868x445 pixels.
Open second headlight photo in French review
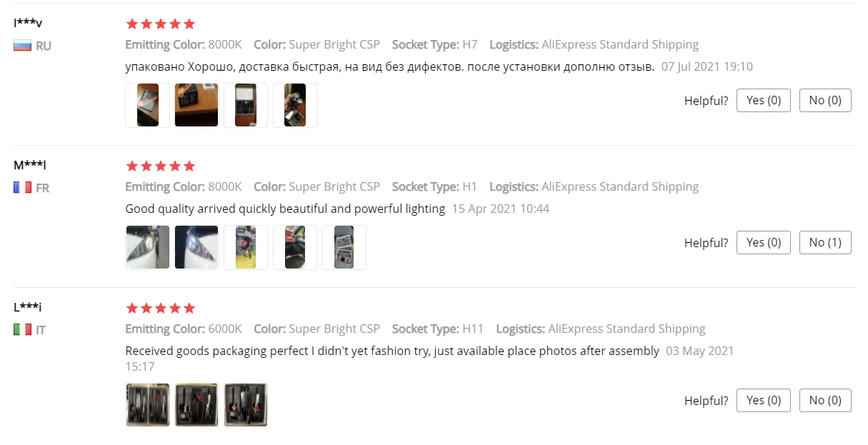tap(196, 247)
